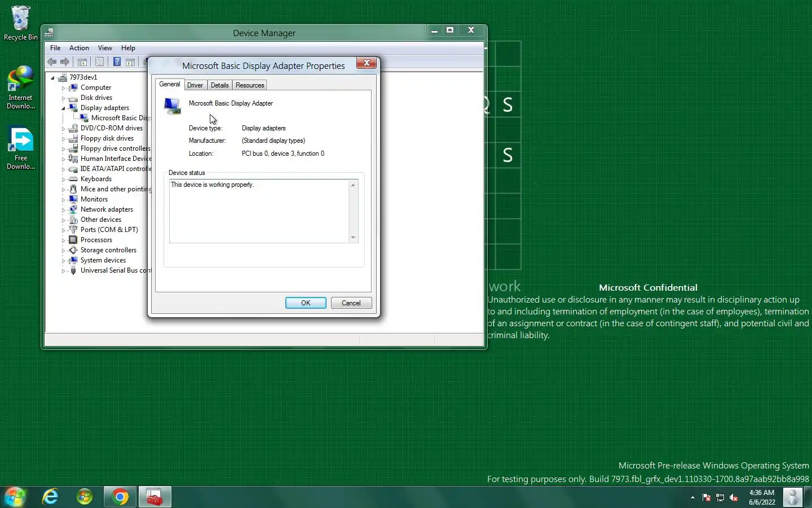The height and width of the screenshot is (508, 812).
Task: Open the Help menu
Action: point(128,48)
